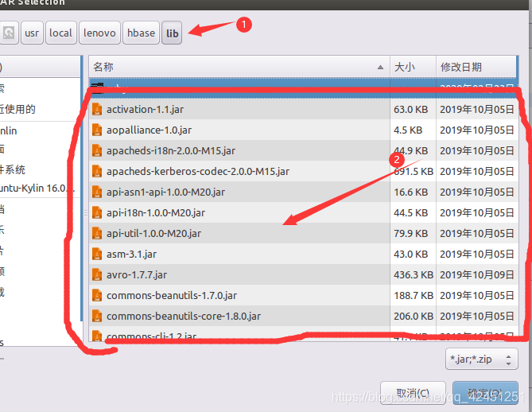Screen dimensions: 532x412
Task: Select file aopalliance-1.0.jar
Action: click(x=304, y=130)
